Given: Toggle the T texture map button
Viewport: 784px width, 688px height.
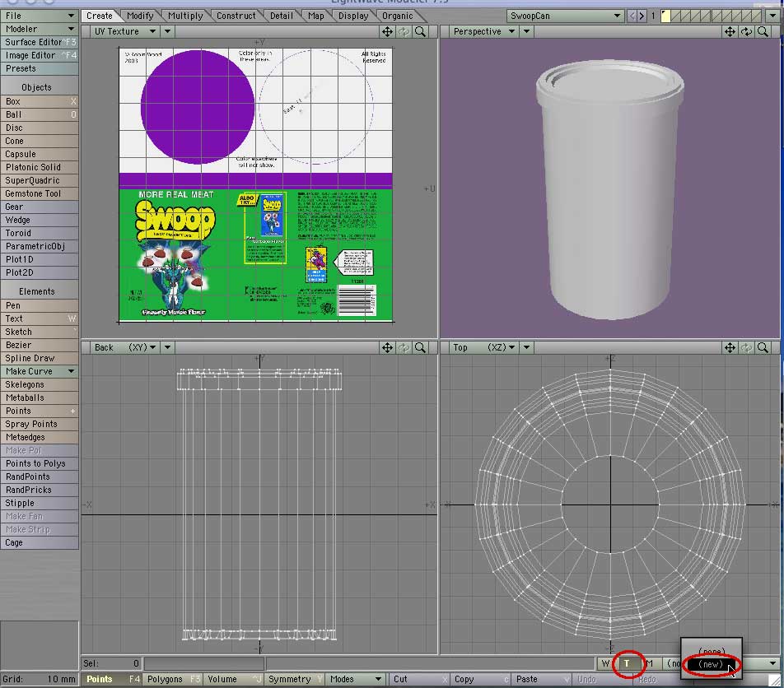Looking at the screenshot, I should 627,663.
